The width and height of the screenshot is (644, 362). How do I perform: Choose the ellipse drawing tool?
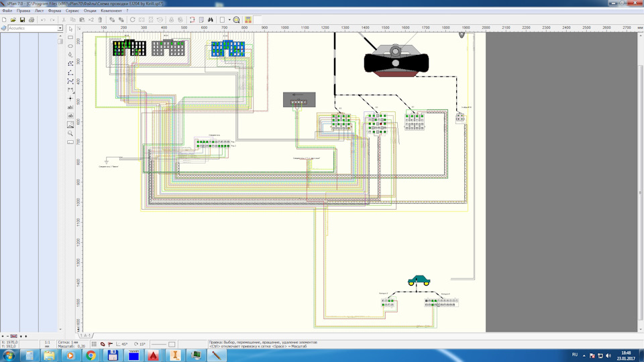coord(70,46)
